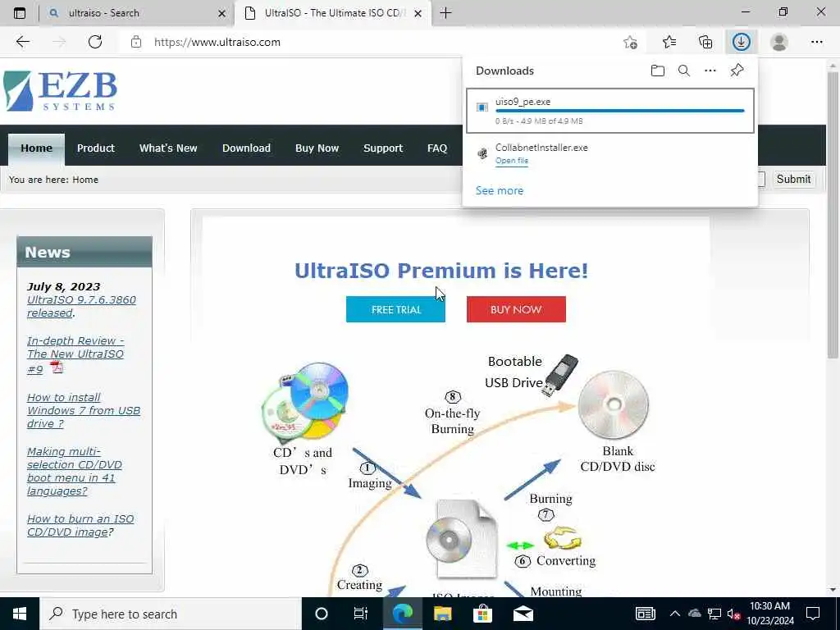Screen dimensions: 840x630
Task: Open the PDF icon next to review
Action: [57, 367]
